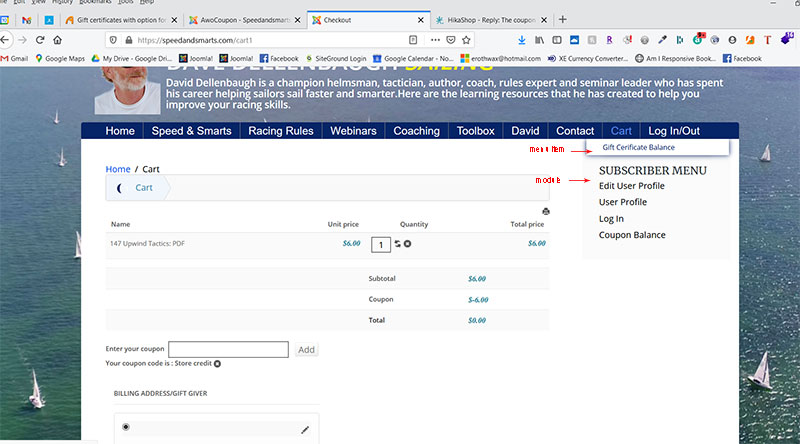Open the David menu item
Viewport: 800px width, 444px height.
click(x=525, y=131)
